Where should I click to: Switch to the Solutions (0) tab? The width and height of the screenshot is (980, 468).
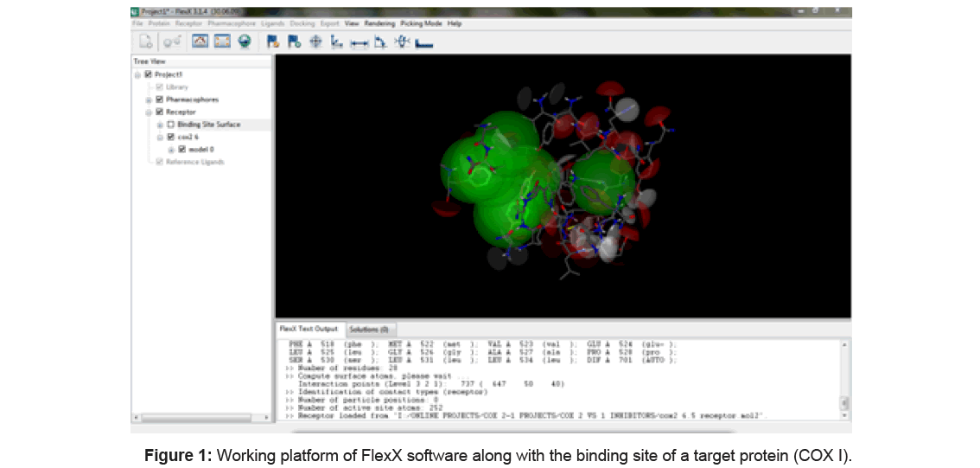369,330
